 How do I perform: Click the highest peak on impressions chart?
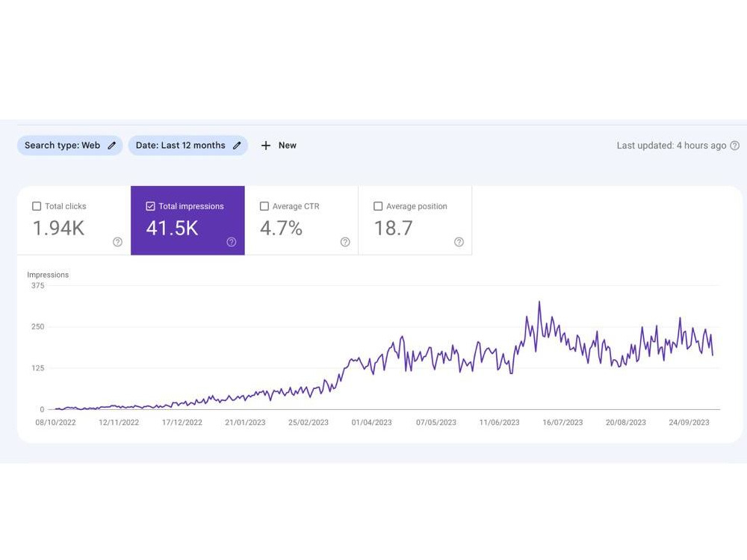[539, 302]
